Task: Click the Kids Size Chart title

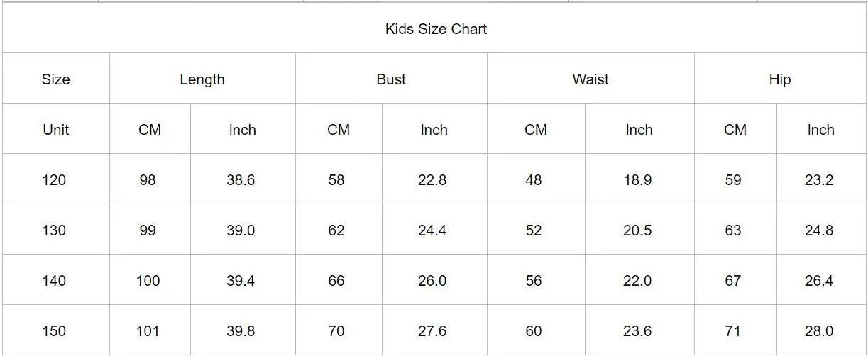Action: coord(436,29)
